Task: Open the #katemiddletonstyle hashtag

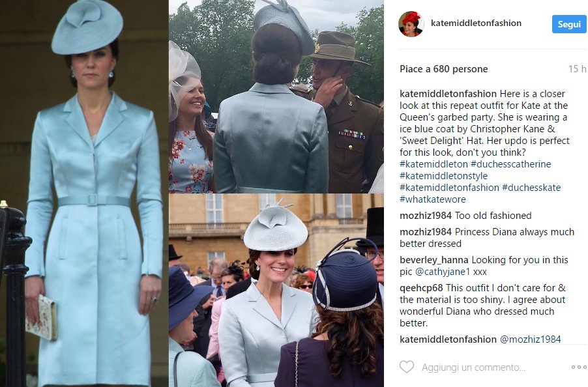Action: [444, 176]
